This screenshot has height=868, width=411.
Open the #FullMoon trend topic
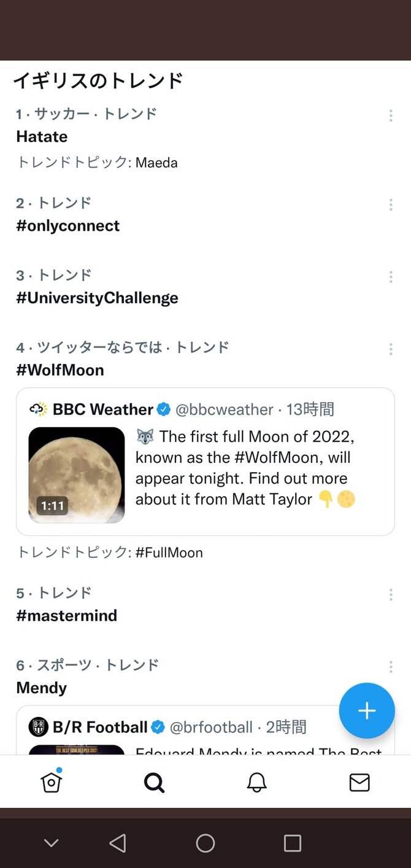click(x=169, y=552)
